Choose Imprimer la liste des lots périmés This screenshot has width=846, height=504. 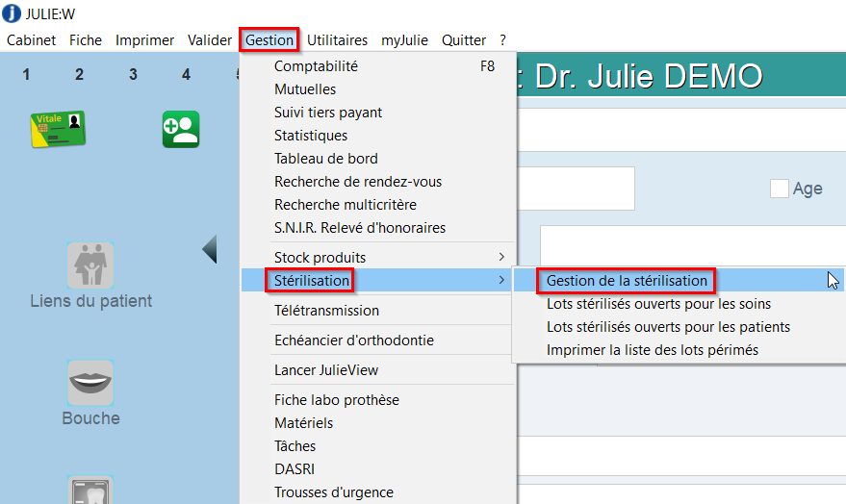[x=679, y=350]
